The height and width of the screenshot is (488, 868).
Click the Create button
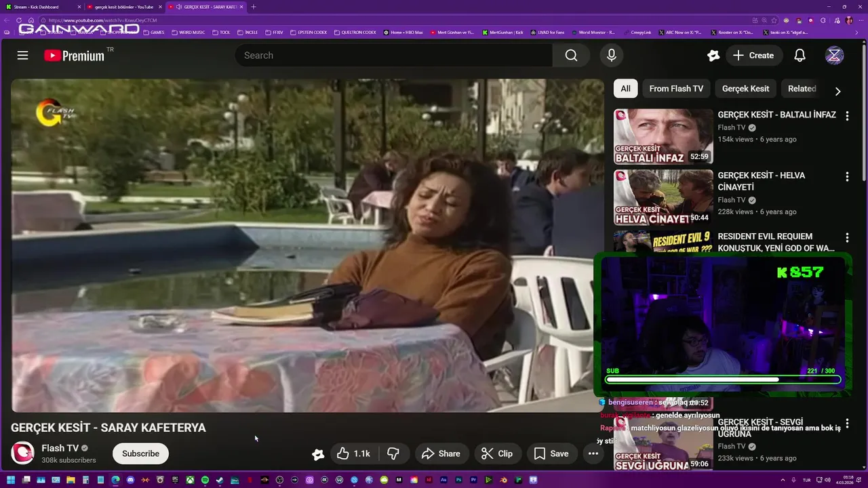click(x=753, y=56)
